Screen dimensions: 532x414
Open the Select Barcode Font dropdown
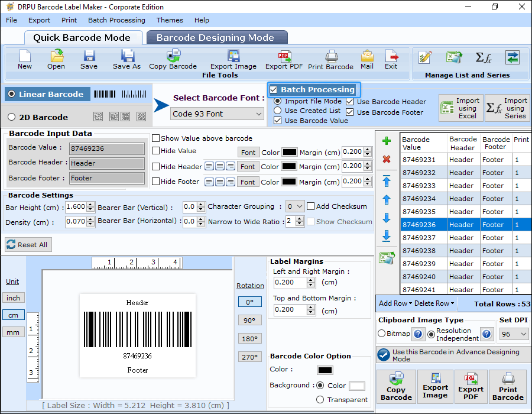tap(217, 114)
